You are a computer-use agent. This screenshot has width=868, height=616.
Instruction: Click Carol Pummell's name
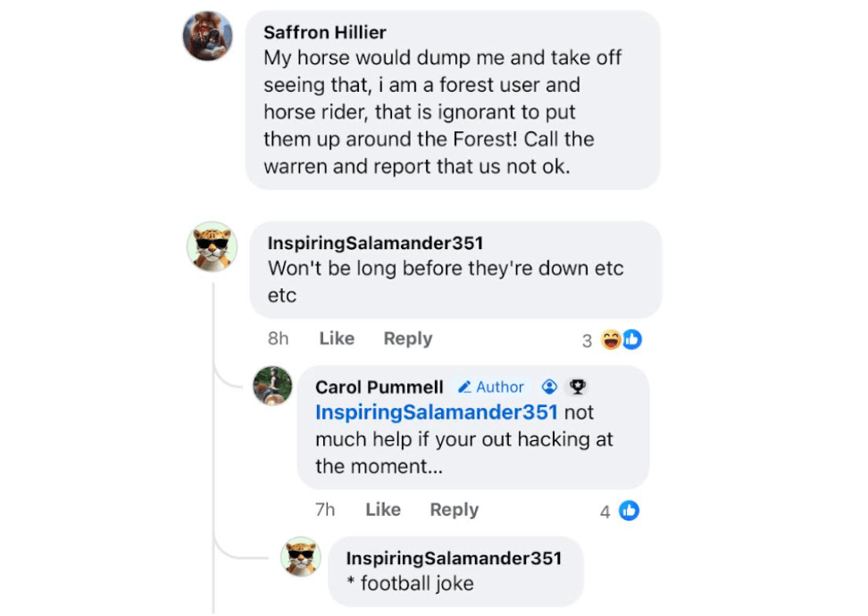380,387
